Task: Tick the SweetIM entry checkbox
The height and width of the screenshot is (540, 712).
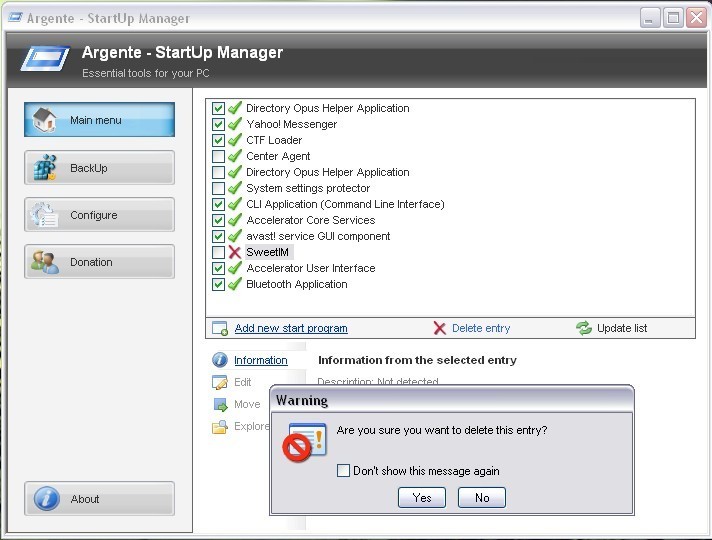Action: (218, 252)
